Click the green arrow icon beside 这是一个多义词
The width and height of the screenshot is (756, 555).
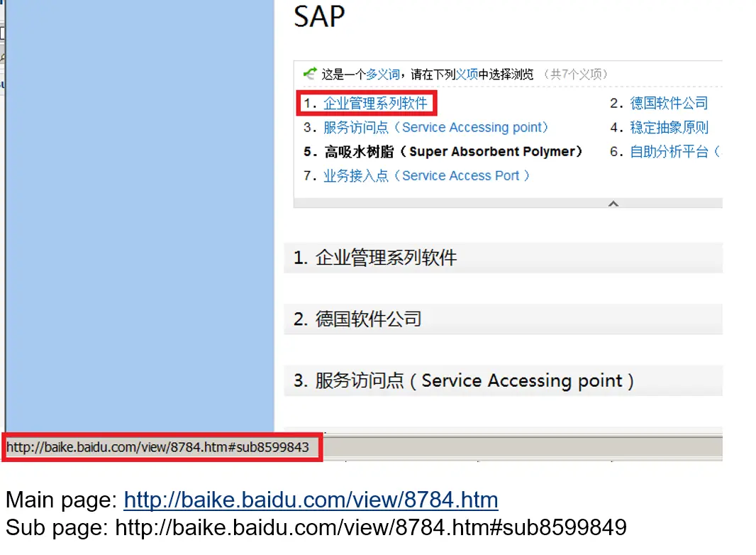tap(310, 73)
